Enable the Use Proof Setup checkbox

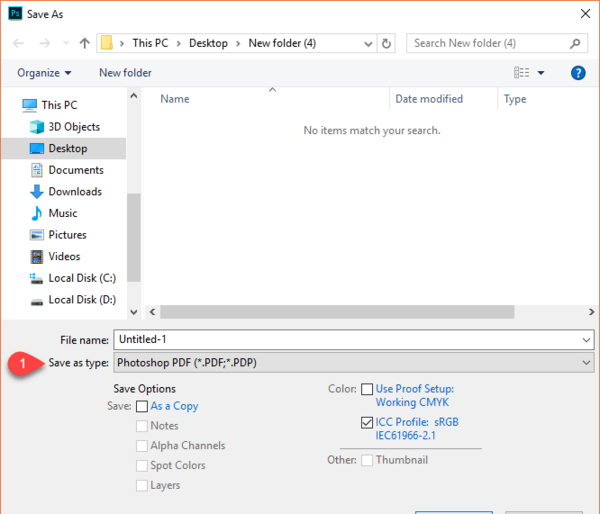367,389
